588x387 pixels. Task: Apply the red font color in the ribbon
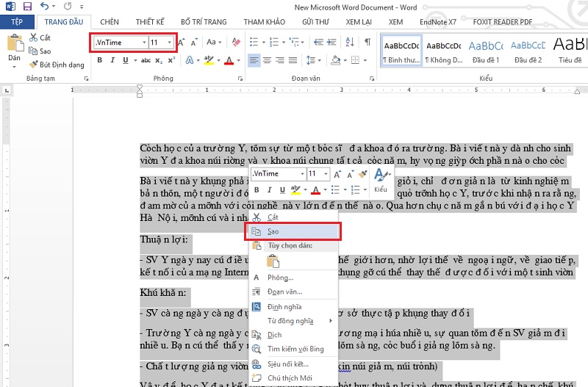(x=229, y=60)
